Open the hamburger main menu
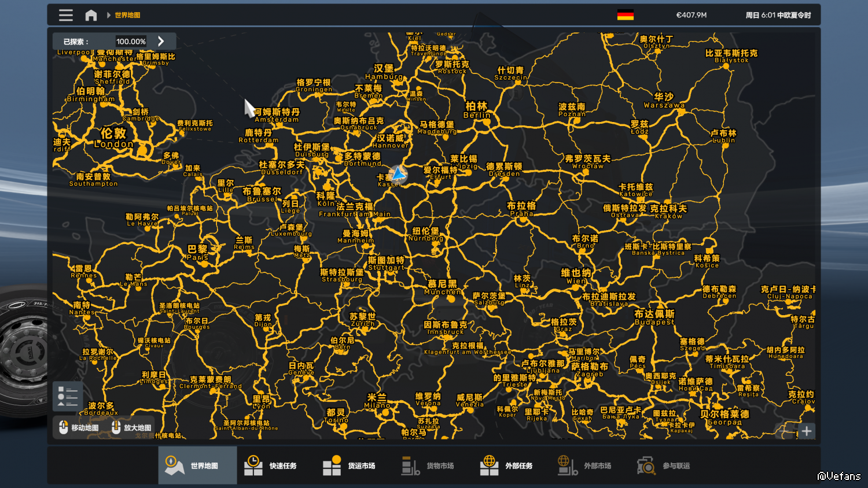The image size is (868, 488). coord(66,15)
